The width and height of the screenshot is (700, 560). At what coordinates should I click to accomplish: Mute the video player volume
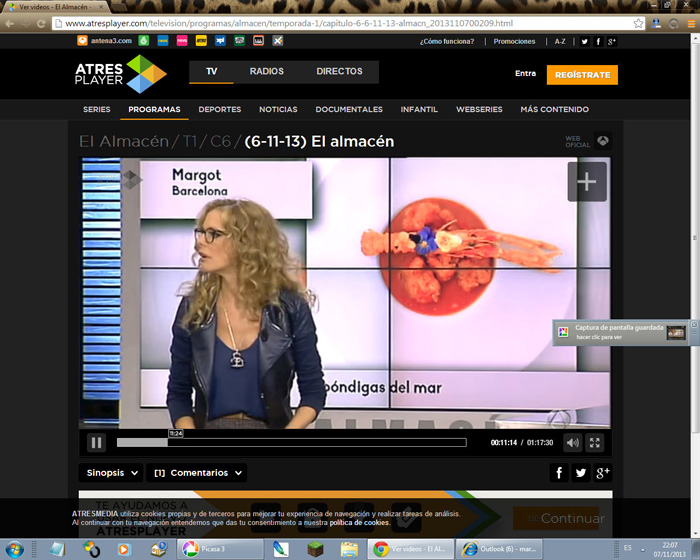pos(573,443)
